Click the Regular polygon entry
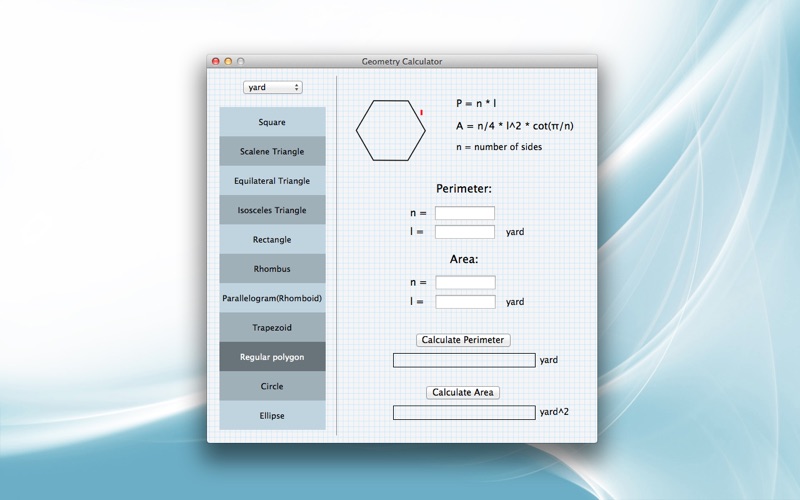Screen dimensions: 800x500 click(x=272, y=357)
